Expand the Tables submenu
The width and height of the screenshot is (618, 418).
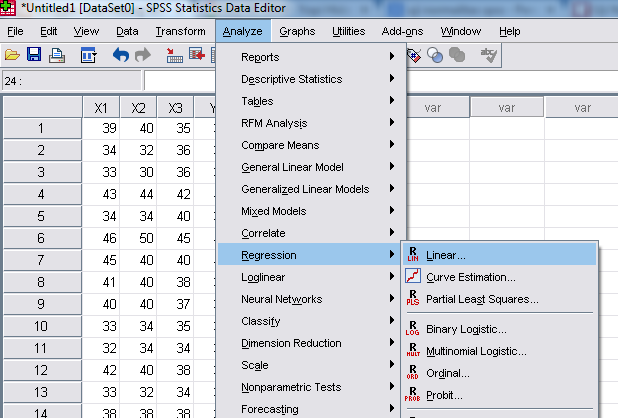click(x=311, y=101)
